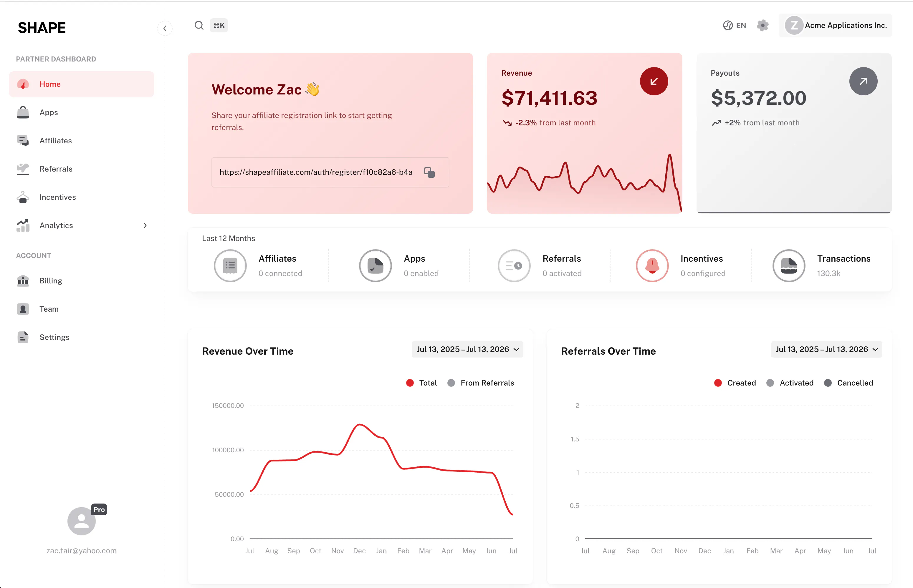The width and height of the screenshot is (913, 588).
Task: Click the search magnifier icon
Action: pyautogui.click(x=199, y=25)
